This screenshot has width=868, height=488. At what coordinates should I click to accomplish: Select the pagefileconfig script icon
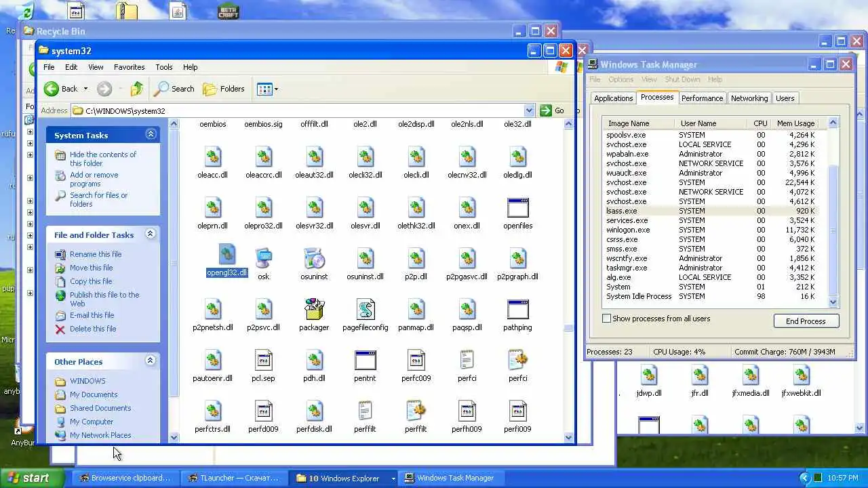tap(365, 310)
